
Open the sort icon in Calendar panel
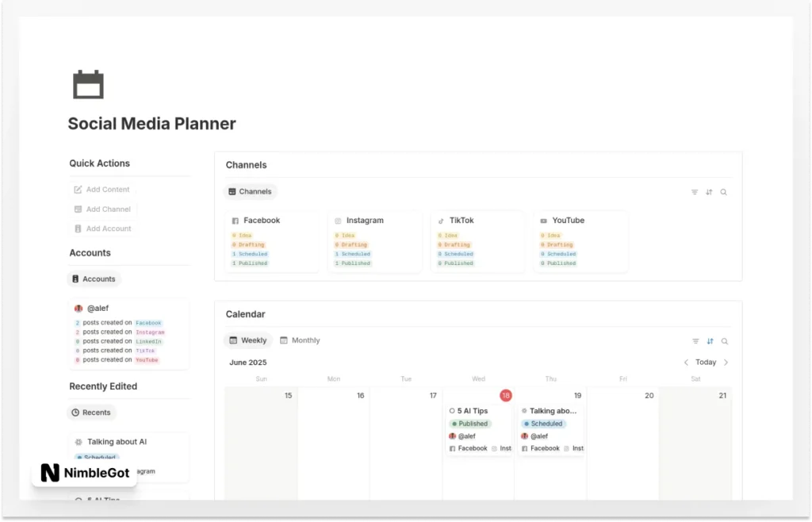709,341
